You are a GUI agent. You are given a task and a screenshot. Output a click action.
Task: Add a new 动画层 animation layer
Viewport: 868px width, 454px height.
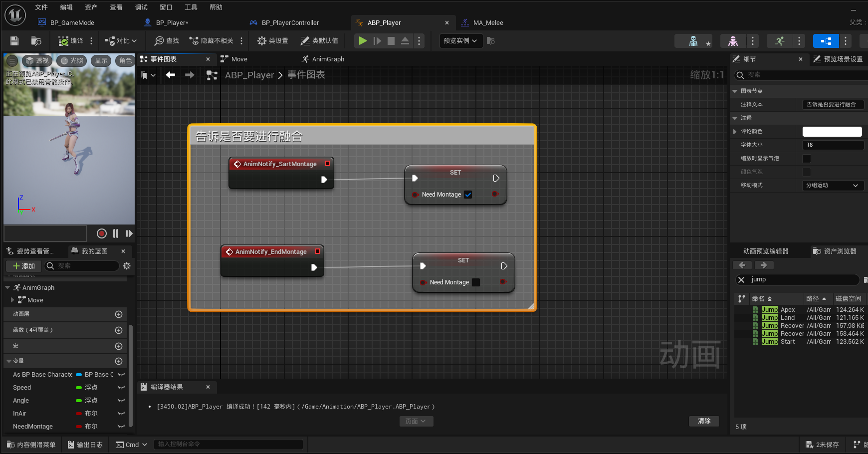pyautogui.click(x=119, y=314)
